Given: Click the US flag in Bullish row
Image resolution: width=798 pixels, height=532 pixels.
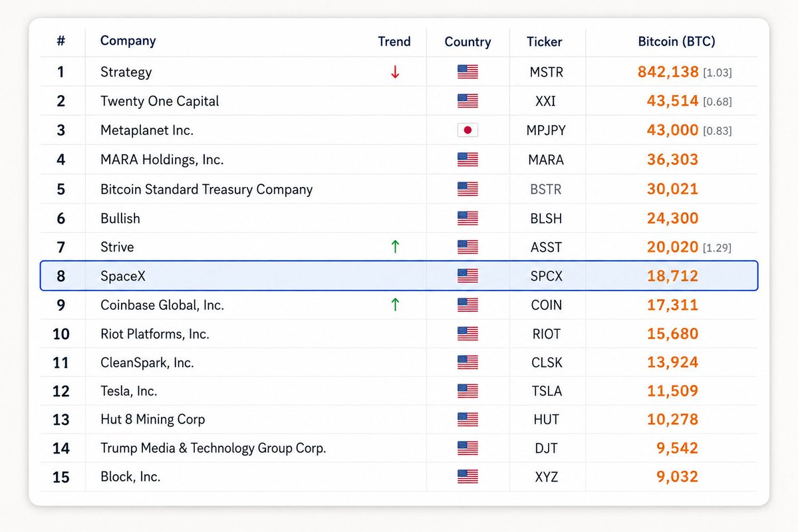Looking at the screenshot, I should [467, 218].
